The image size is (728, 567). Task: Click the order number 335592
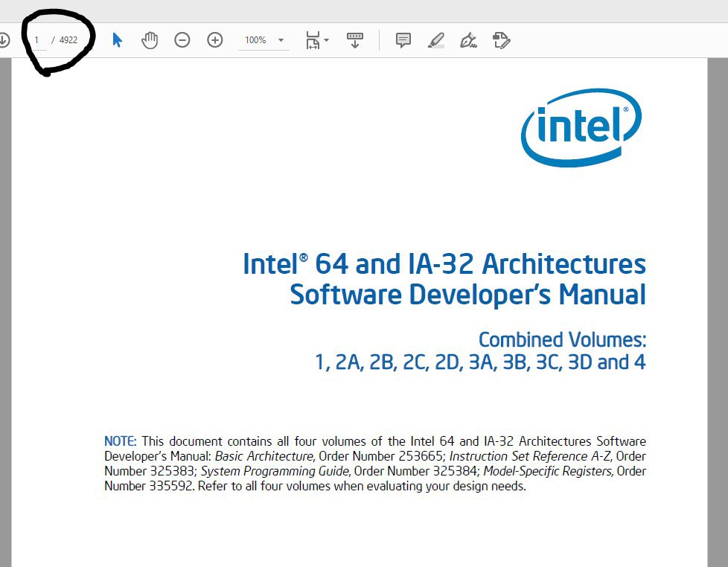point(171,486)
